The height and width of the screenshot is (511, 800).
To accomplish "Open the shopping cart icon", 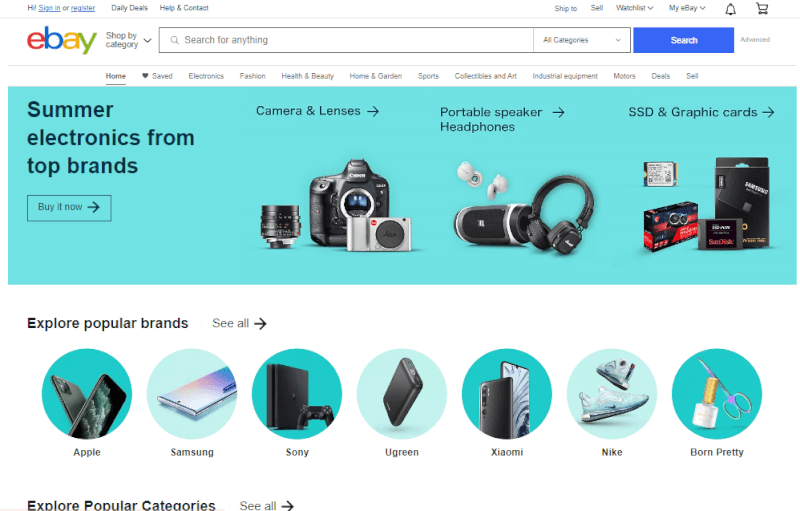I will (762, 8).
